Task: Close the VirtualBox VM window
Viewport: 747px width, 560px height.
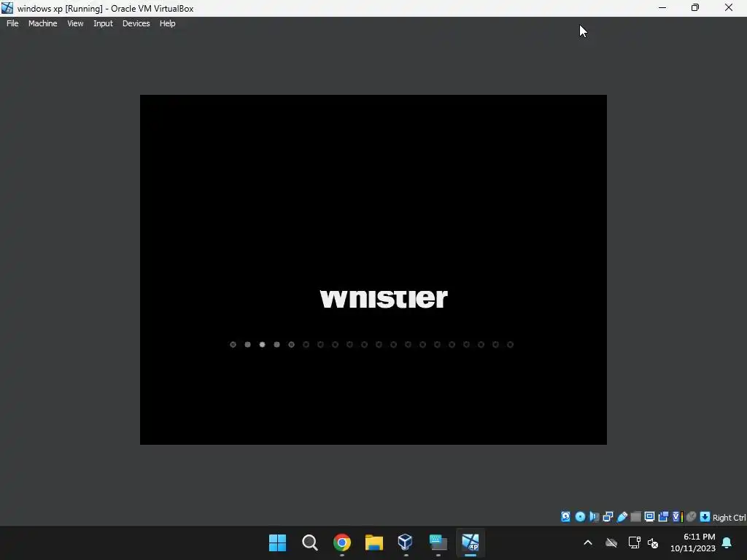Action: [729, 8]
